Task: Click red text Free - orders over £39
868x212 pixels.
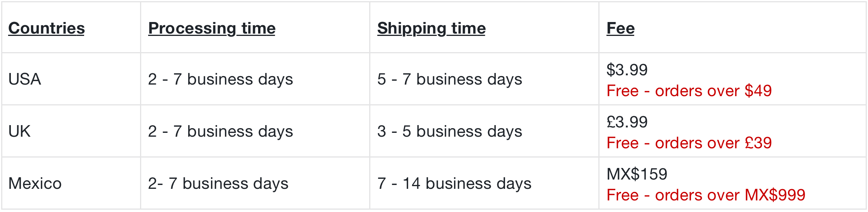Action: tap(689, 143)
